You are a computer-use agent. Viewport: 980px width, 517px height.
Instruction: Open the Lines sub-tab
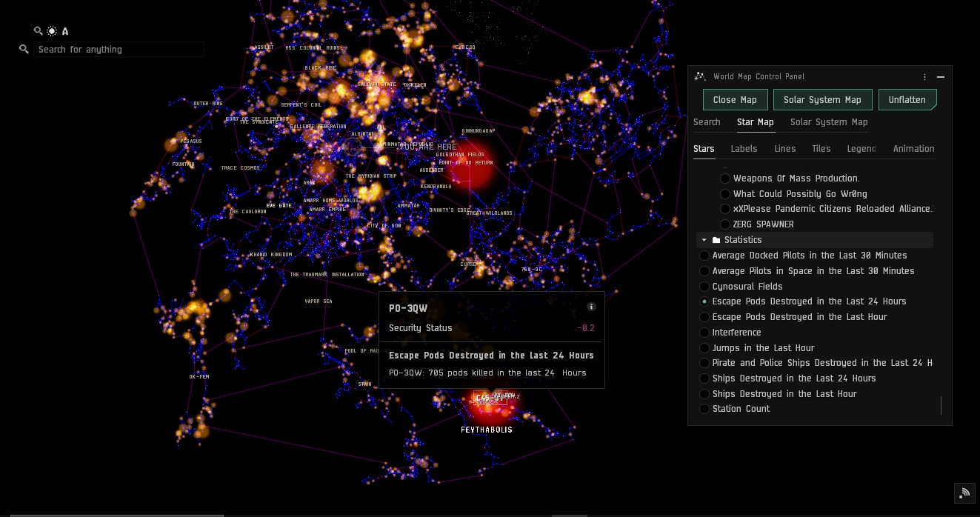(x=785, y=149)
